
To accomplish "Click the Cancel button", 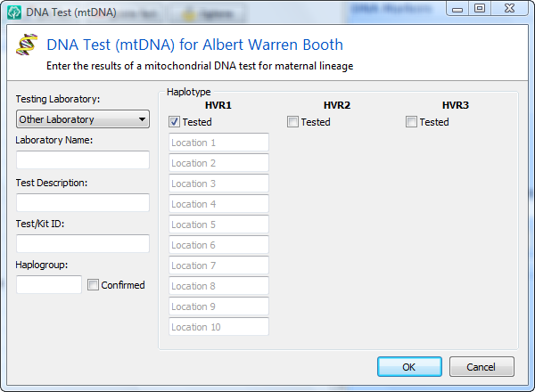I will [x=481, y=367].
